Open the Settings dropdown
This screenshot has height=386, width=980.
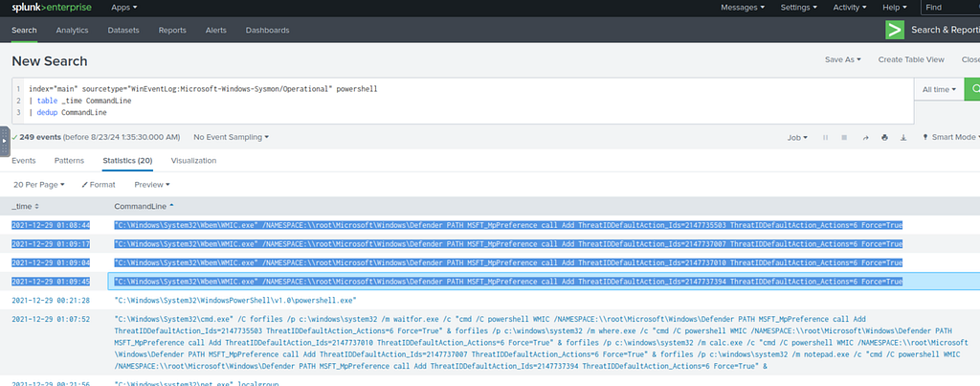[x=799, y=8]
